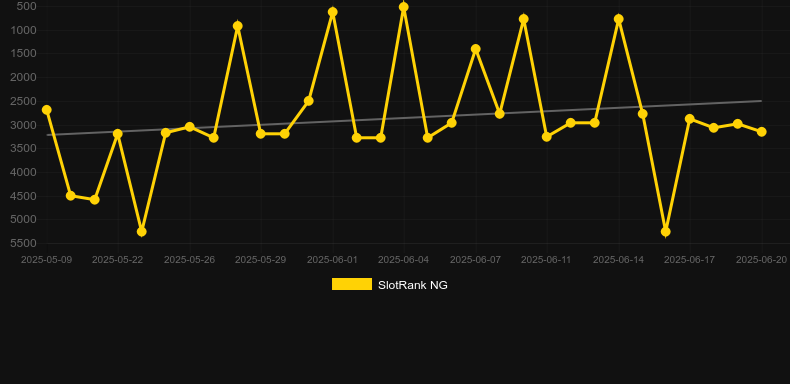Select the peak data point at 2025-06-14
This screenshot has height=384, width=790.
[619, 19]
